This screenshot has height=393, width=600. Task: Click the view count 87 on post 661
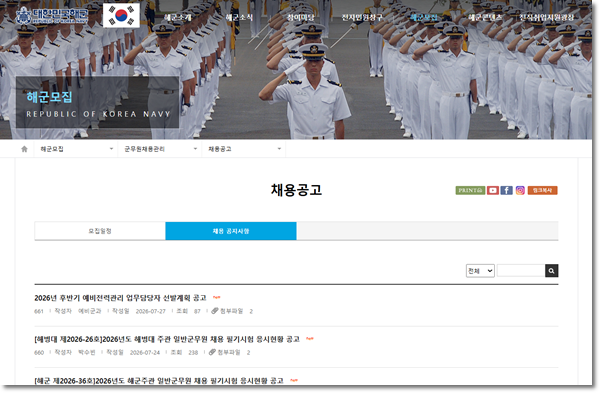point(197,311)
